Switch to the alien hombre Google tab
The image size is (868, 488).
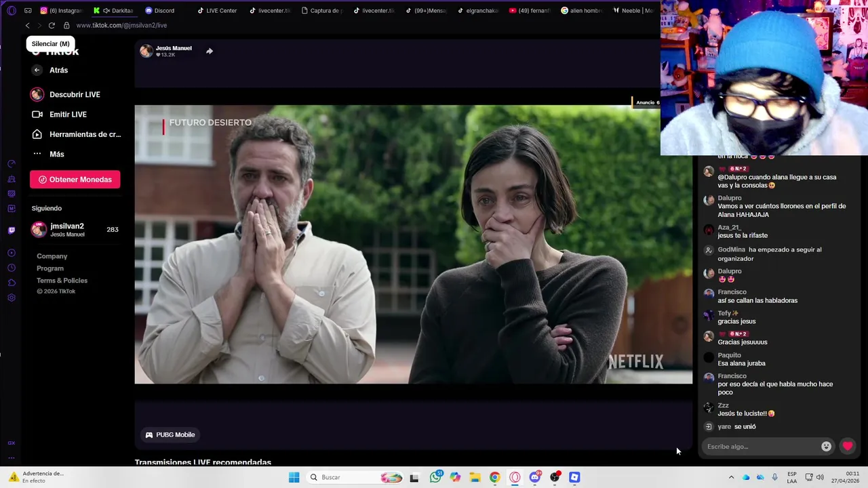click(582, 10)
